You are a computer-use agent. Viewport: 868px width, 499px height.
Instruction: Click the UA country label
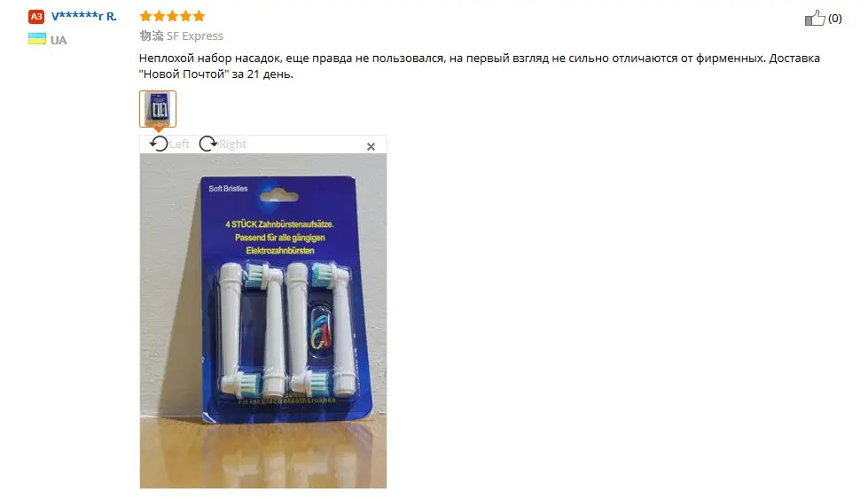coord(59,41)
